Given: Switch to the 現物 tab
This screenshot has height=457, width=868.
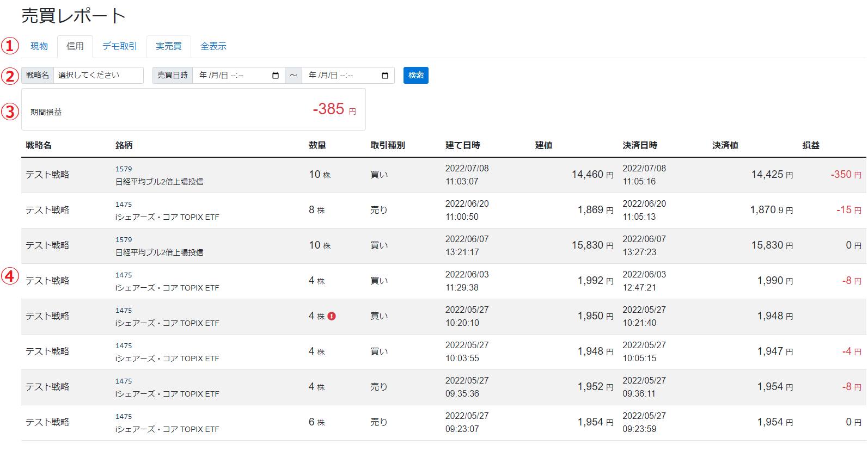Looking at the screenshot, I should tap(39, 46).
